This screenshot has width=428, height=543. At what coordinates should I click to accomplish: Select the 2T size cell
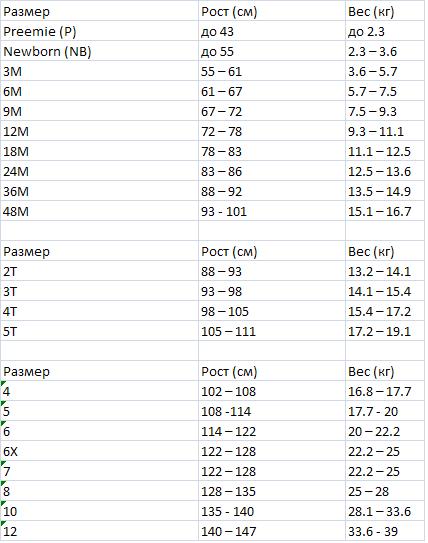pos(99,271)
